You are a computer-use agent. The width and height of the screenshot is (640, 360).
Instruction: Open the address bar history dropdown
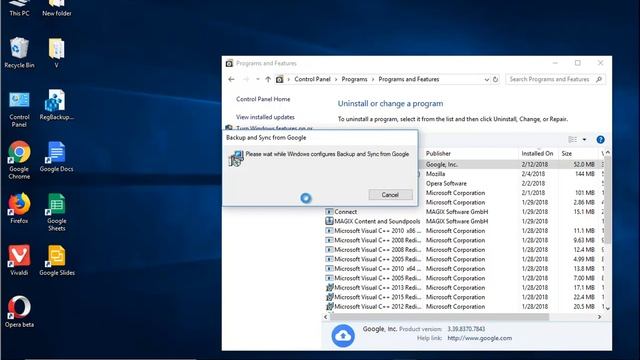click(x=487, y=80)
